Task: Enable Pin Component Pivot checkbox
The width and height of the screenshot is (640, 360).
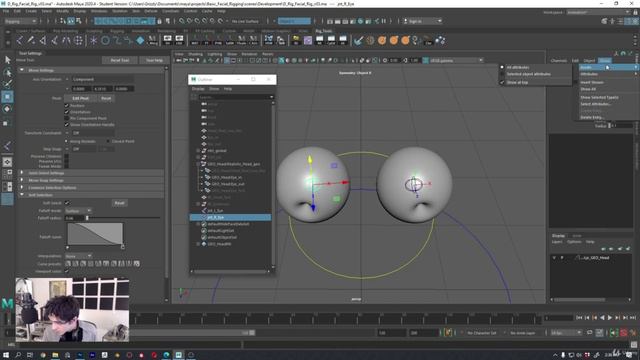Action: pos(67,118)
